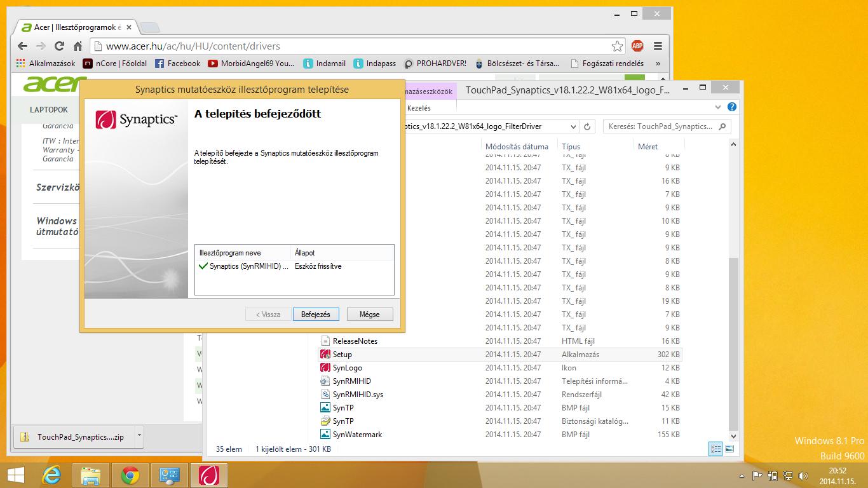Select the ReleaseNotes HTML file
The image size is (868, 488).
coord(499,341)
